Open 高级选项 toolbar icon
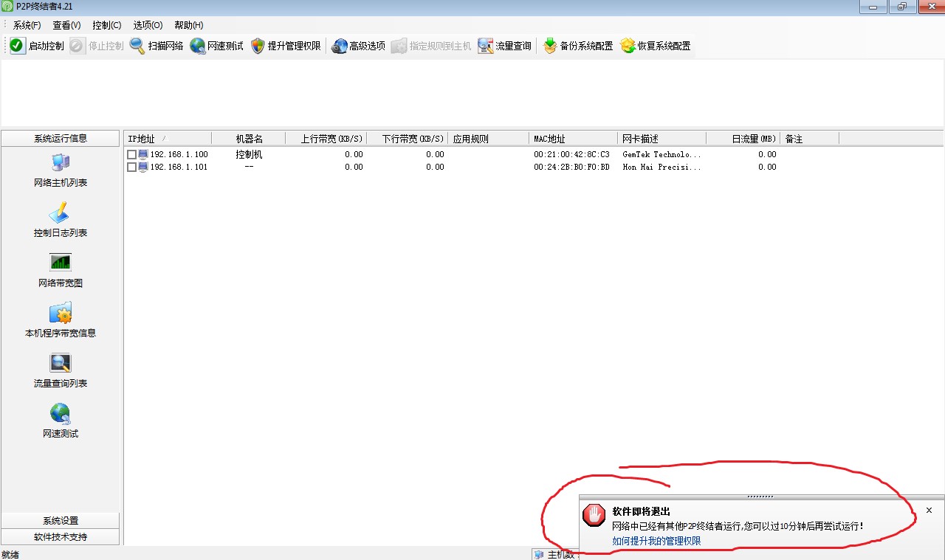 tap(339, 46)
